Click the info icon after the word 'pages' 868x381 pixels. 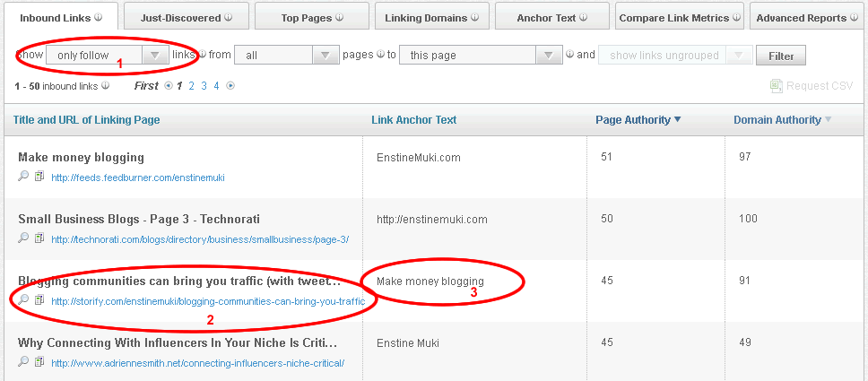tap(380, 55)
